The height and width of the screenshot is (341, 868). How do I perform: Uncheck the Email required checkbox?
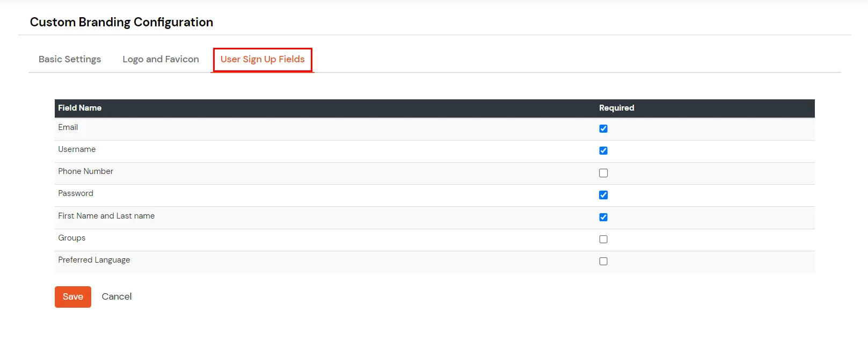click(x=603, y=128)
